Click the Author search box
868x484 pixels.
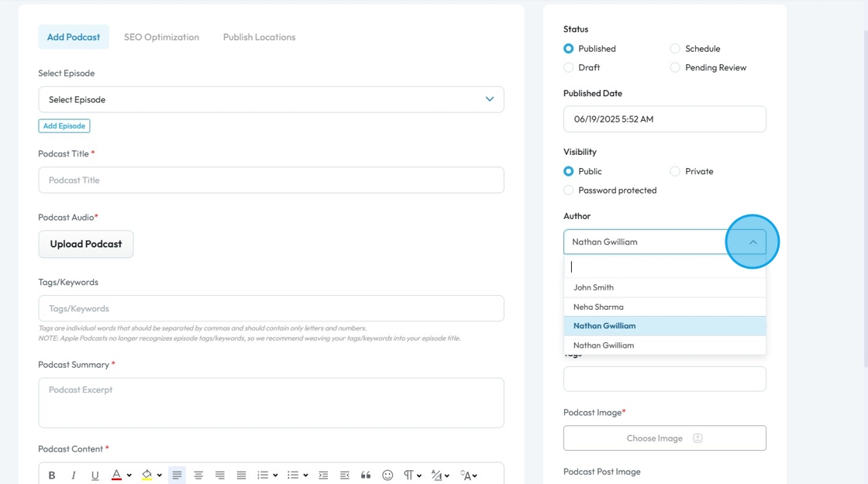pyautogui.click(x=665, y=266)
